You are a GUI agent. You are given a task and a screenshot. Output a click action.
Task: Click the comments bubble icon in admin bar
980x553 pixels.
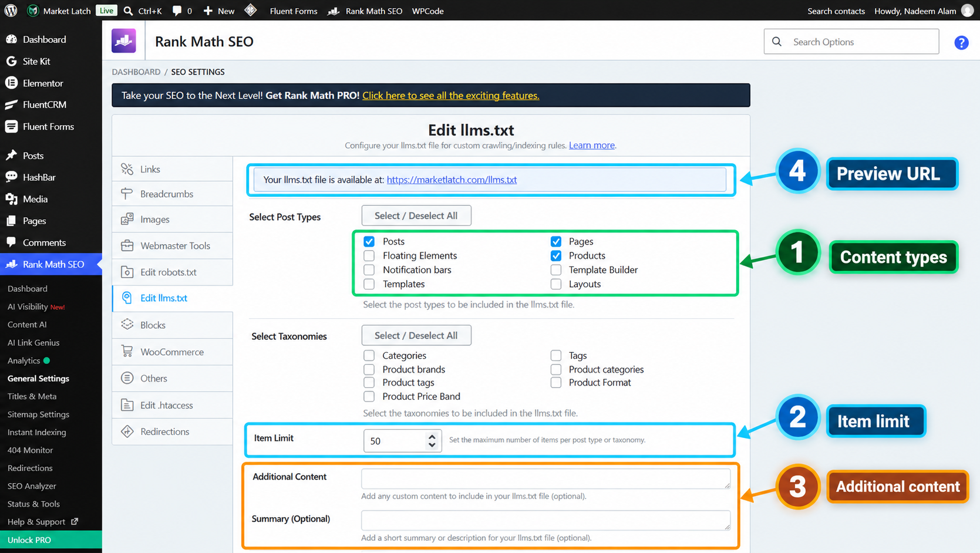click(x=177, y=11)
